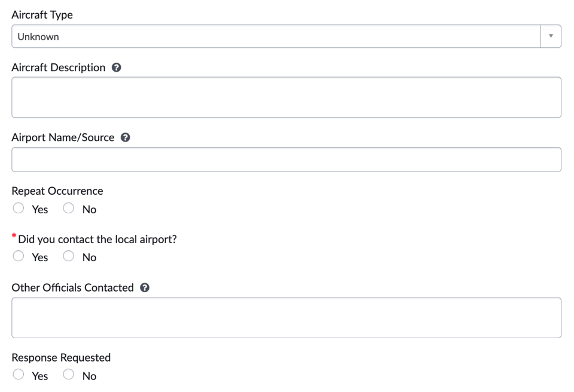574x392 pixels.
Task: Click into Other Officials Contacted text area
Action: 286,318
